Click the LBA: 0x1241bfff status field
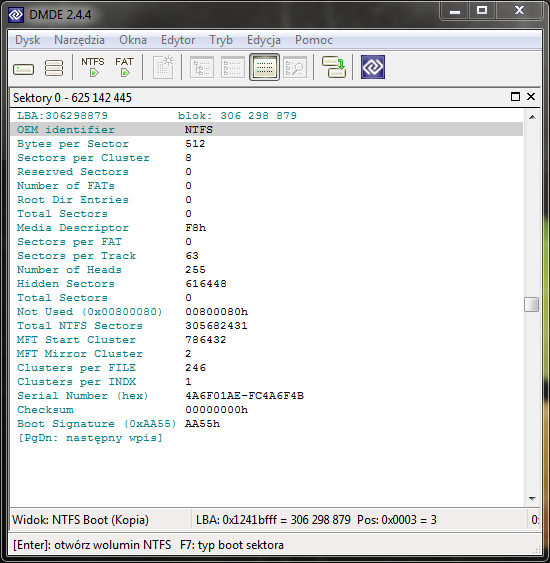The height and width of the screenshot is (563, 550). (273, 520)
